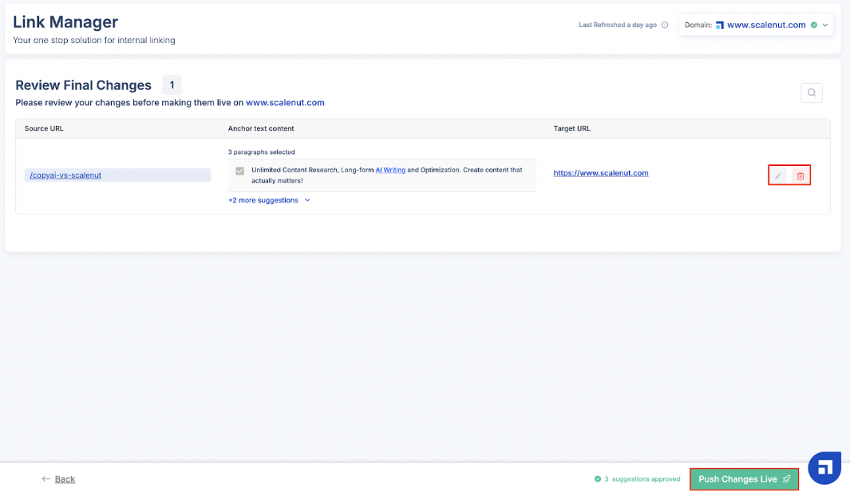Click the green verified checkmark next to domain
850x504 pixels.
coord(813,25)
